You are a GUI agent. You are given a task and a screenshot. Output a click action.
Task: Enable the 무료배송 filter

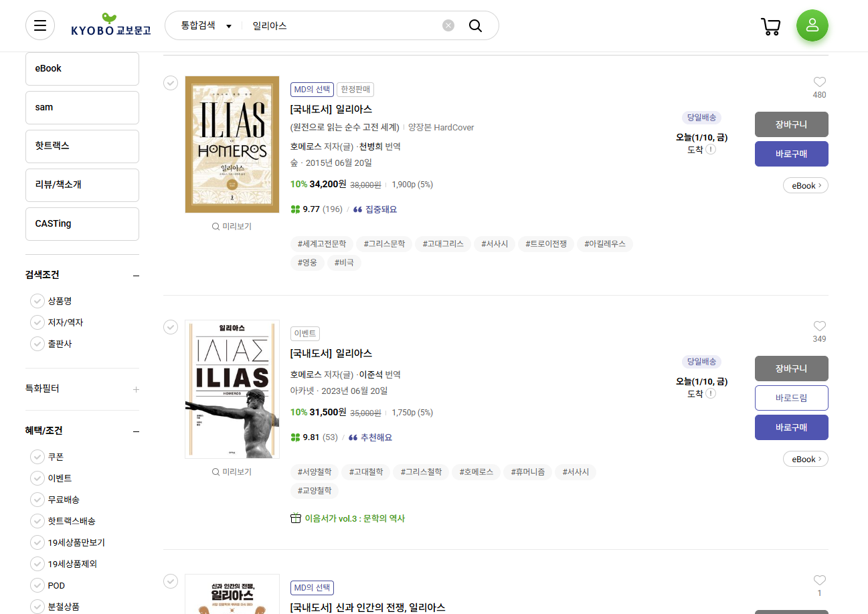click(x=37, y=500)
